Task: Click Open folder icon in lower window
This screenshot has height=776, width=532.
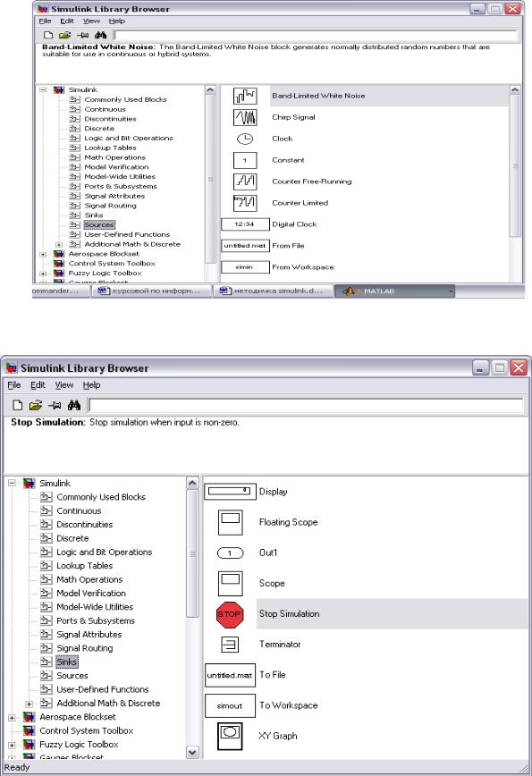Action: pos(36,405)
